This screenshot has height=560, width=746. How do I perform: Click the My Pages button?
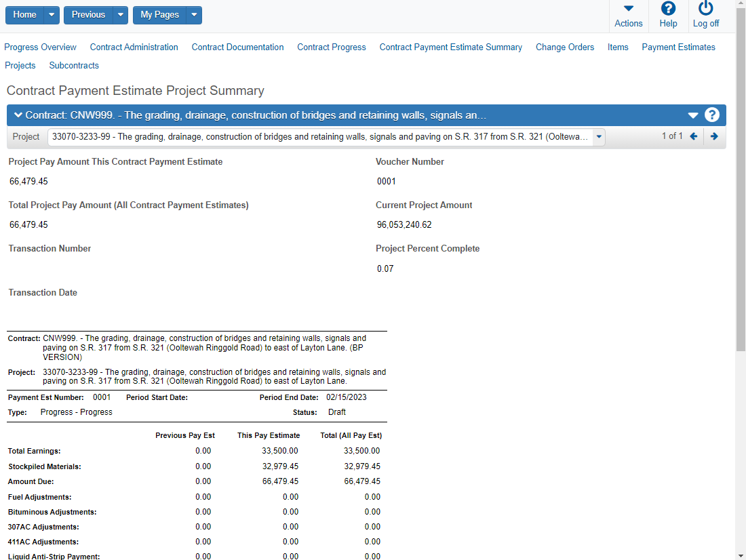[x=160, y=15]
